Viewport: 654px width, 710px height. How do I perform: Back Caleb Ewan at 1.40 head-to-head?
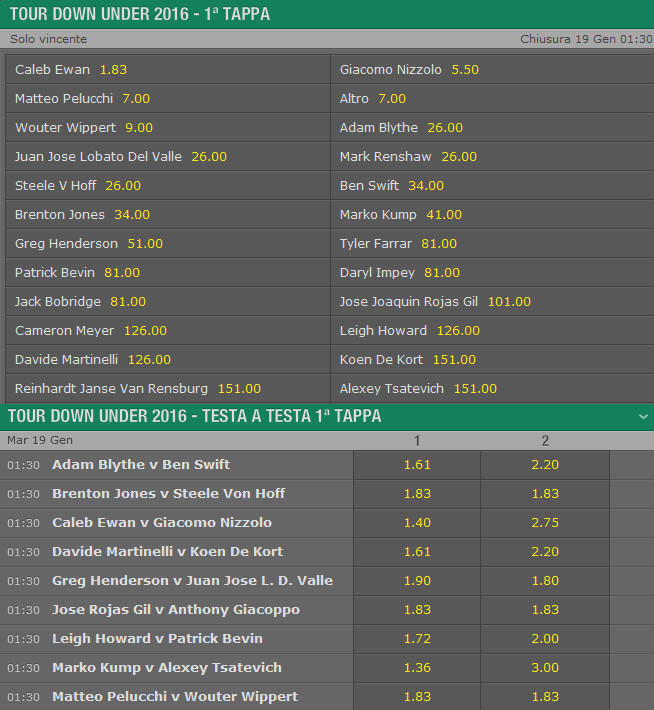[x=417, y=523]
